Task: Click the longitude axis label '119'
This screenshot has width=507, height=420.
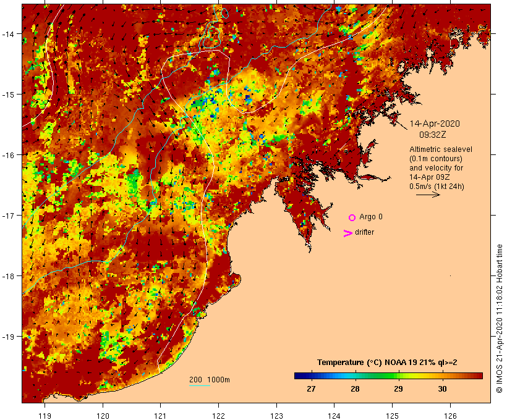Action: tap(45, 416)
